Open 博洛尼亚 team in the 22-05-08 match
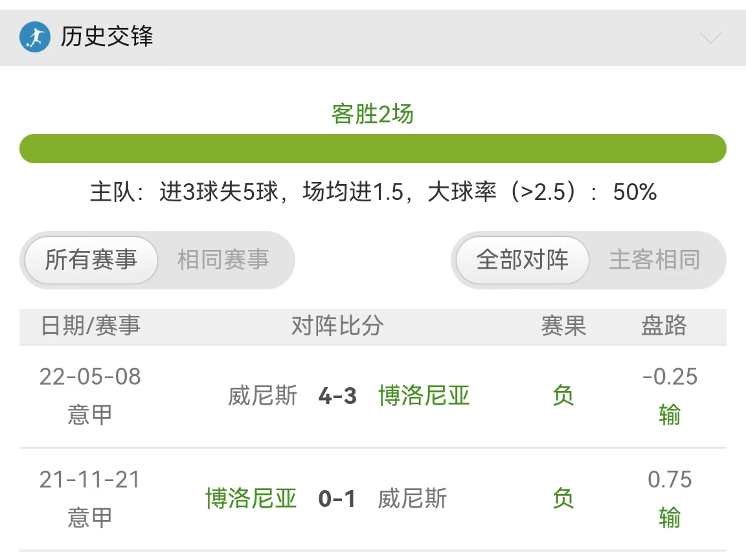 424,396
